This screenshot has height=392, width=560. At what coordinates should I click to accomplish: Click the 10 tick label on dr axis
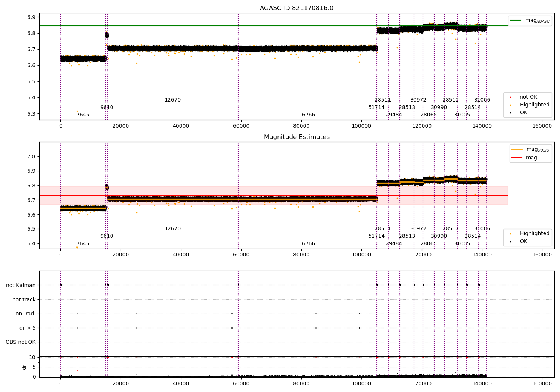(x=32, y=357)
